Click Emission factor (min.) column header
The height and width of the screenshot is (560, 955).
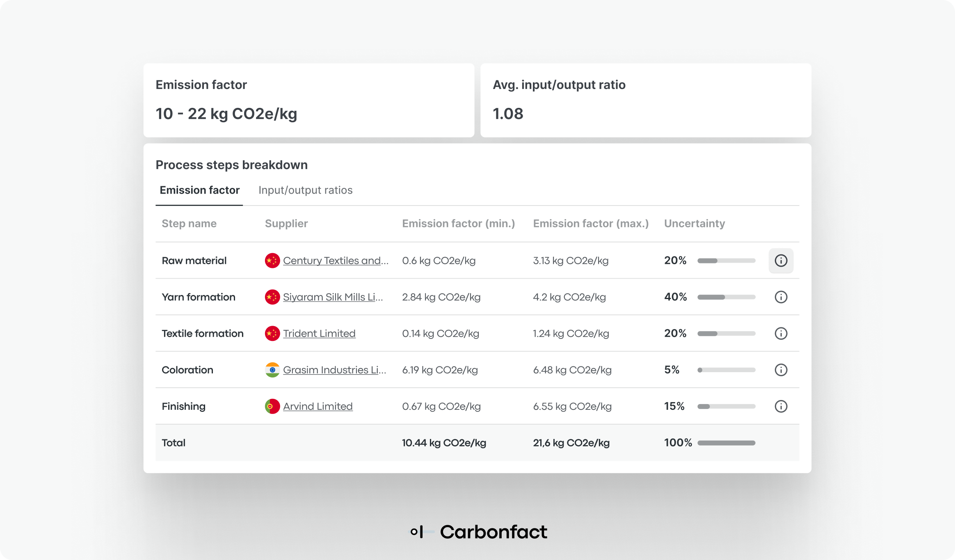(458, 224)
